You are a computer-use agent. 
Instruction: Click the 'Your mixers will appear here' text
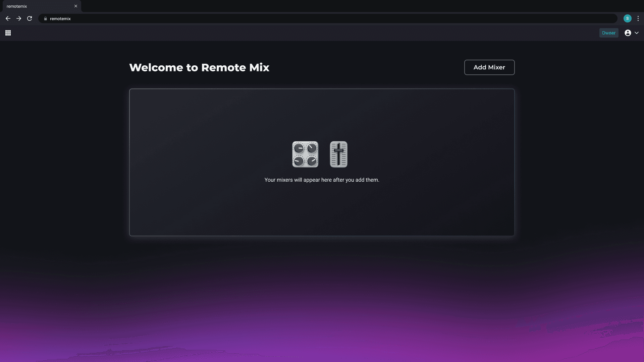[322, 180]
